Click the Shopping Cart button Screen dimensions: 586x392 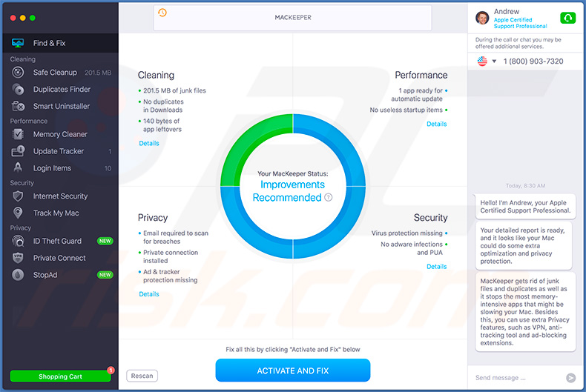60,376
